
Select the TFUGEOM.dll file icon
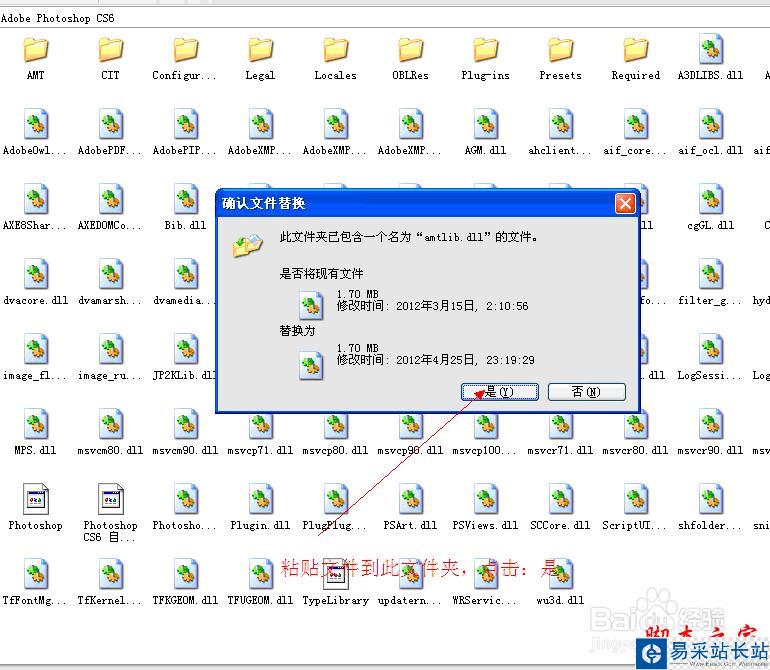[260, 574]
